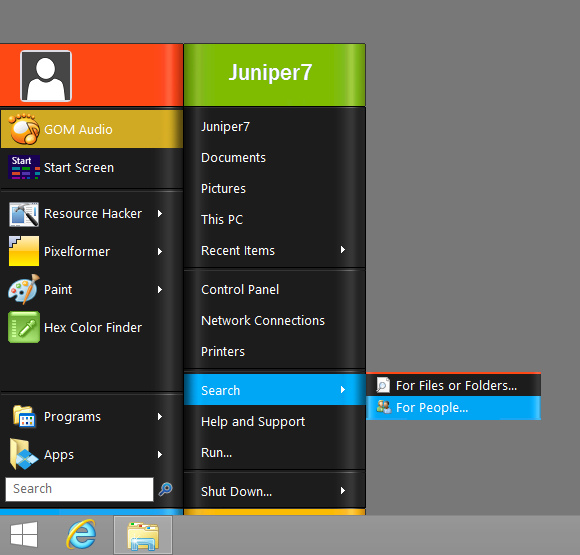This screenshot has height=555, width=580.
Task: Open GOM Audio from the pinned list
Action: coord(91,129)
